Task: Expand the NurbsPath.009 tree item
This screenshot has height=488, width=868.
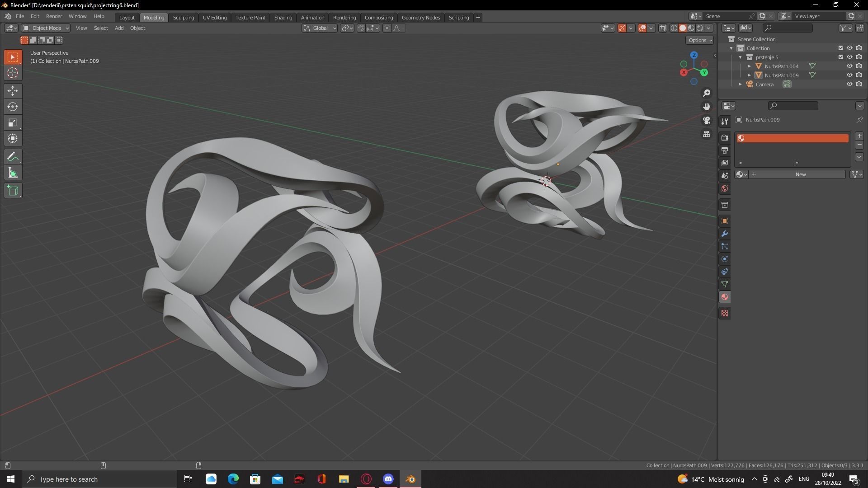Action: click(749, 75)
